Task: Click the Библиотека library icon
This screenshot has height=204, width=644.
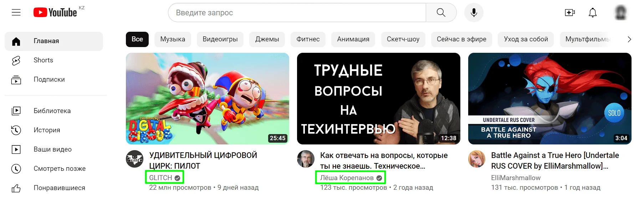Action: coord(16,111)
